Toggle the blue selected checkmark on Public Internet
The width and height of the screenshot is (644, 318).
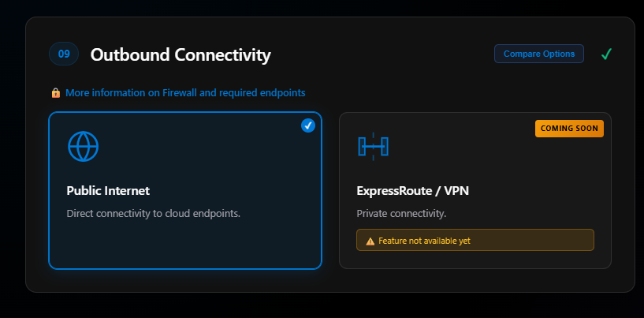(x=308, y=125)
